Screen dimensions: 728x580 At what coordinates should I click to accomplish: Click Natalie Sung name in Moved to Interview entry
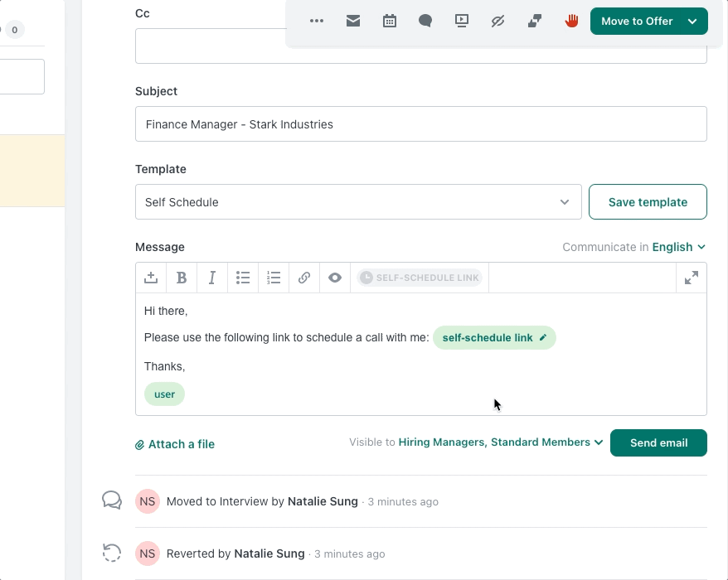(x=323, y=501)
